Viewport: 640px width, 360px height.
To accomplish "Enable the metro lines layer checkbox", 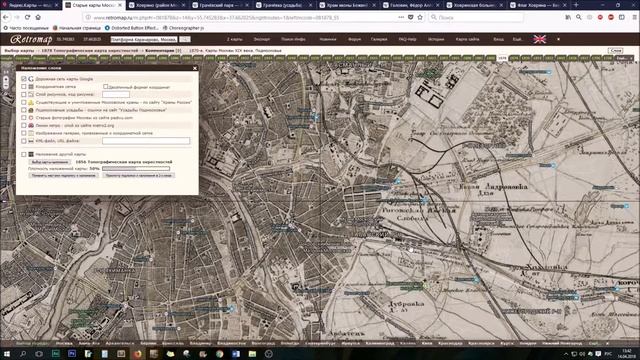I will [24, 125].
